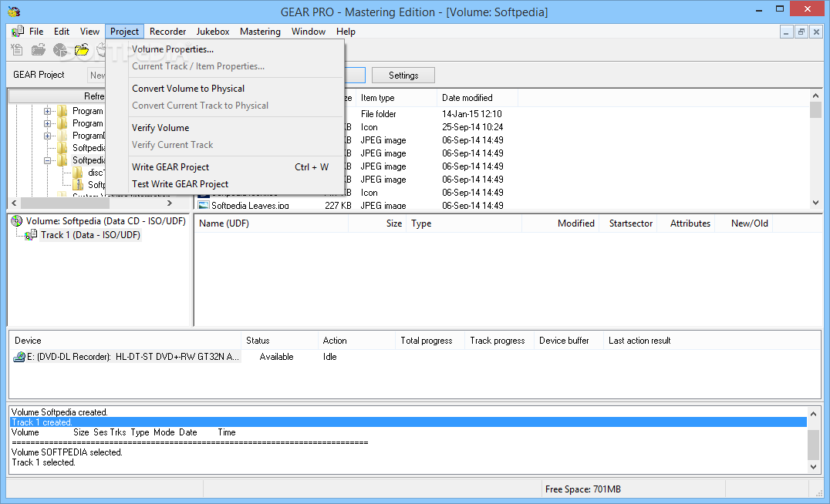The image size is (830, 504).
Task: Restore the inner Volume document window
Action: click(801, 32)
